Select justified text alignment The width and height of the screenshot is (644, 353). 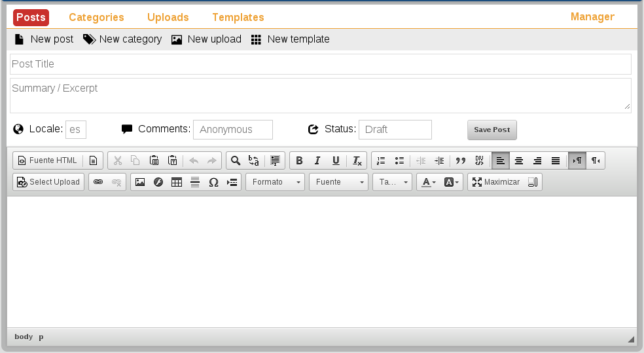[555, 160]
